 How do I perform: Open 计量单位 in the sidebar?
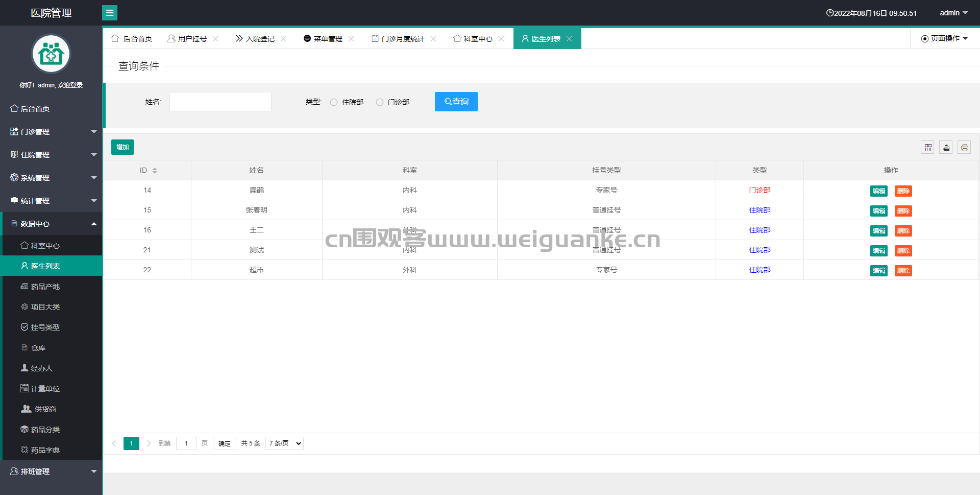click(51, 388)
